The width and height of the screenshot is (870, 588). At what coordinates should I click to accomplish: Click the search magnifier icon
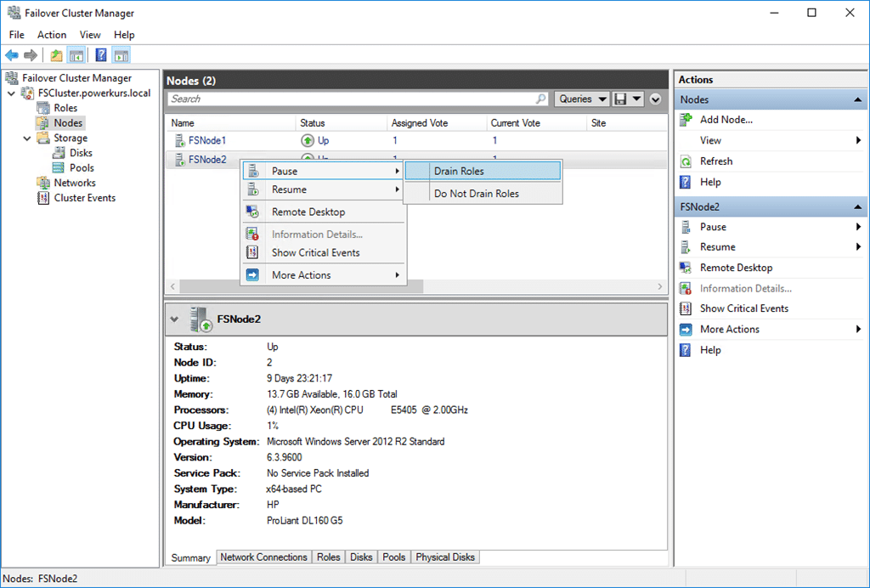540,99
